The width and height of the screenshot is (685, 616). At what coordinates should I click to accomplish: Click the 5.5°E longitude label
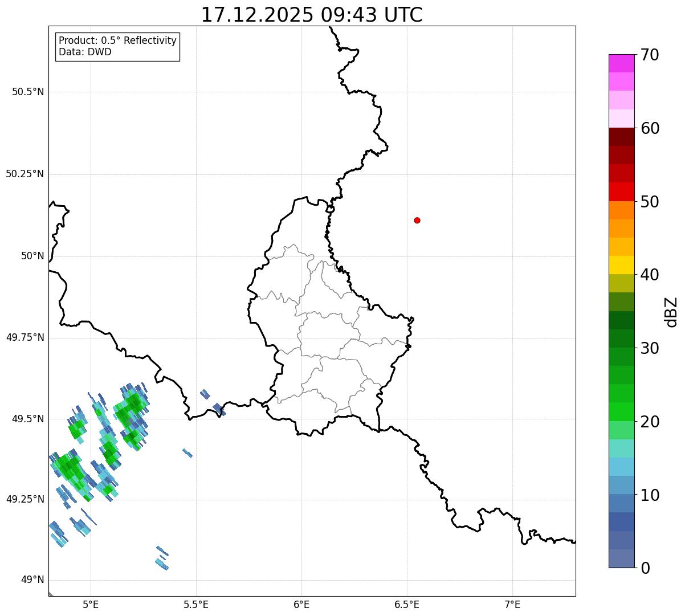[x=196, y=604]
